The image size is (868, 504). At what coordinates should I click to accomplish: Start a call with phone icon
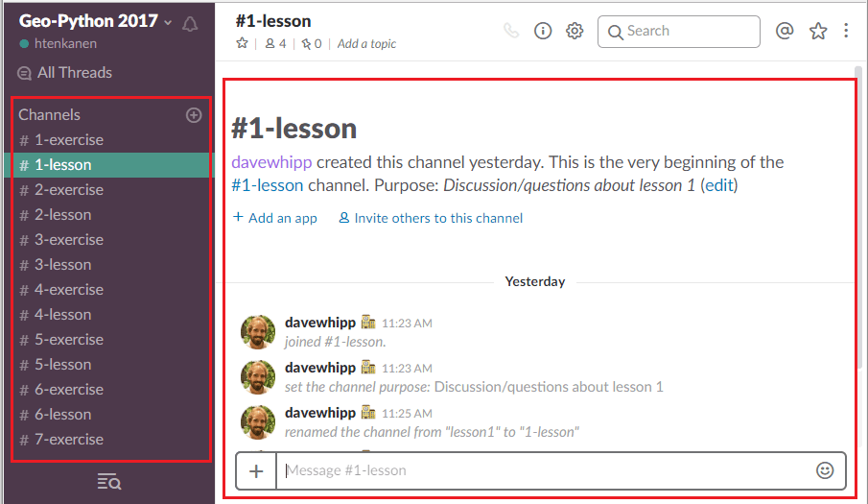511,31
